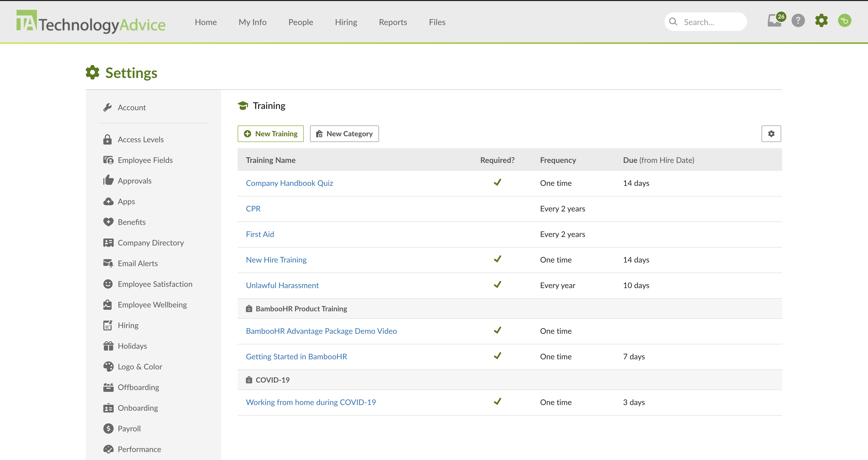Click the TechnologyAdvice logo
The height and width of the screenshot is (460, 868).
91,21
